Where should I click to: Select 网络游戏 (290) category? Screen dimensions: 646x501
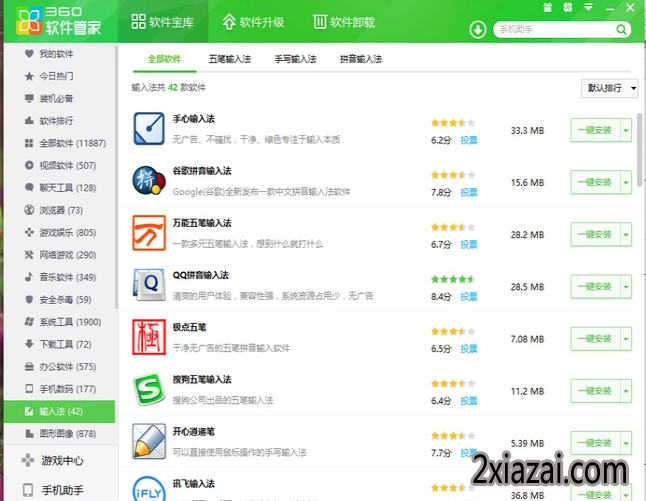click(x=60, y=255)
